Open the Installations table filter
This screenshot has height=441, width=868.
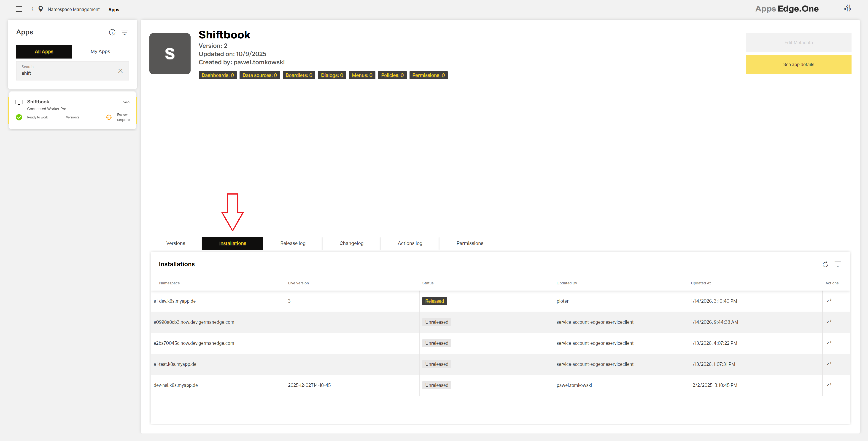(838, 264)
